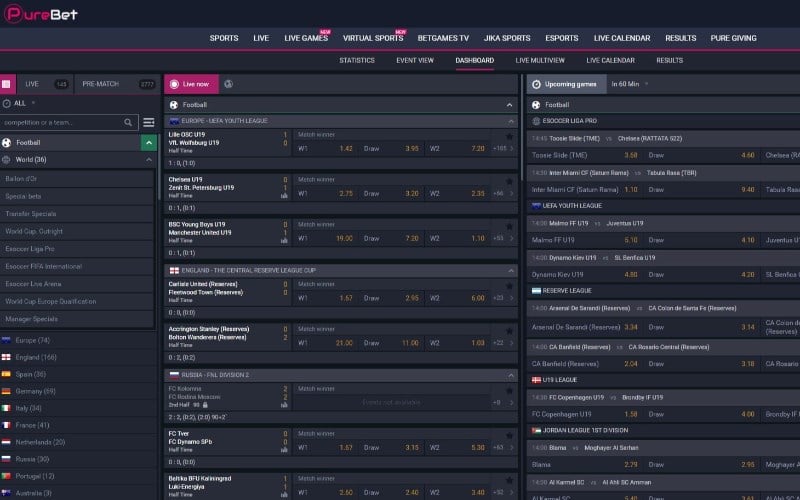Image resolution: width=800 pixels, height=500 pixels.
Task: Favorite the Chelsea U19 match star
Action: [509, 181]
